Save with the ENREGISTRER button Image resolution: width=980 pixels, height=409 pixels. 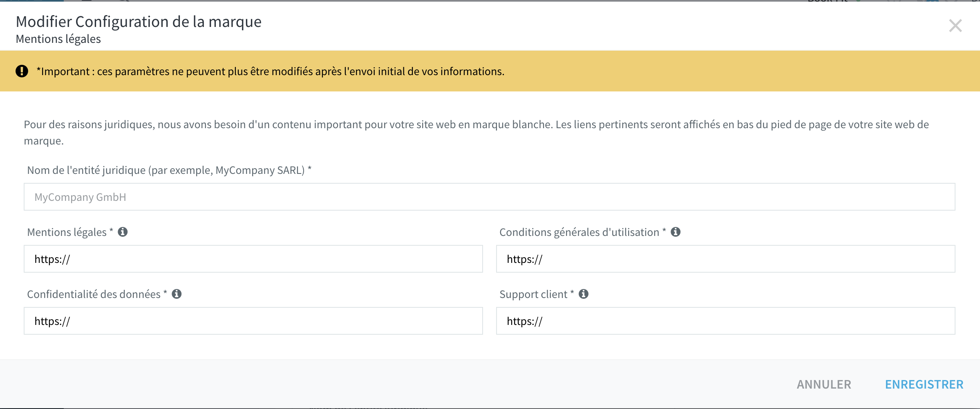click(924, 385)
